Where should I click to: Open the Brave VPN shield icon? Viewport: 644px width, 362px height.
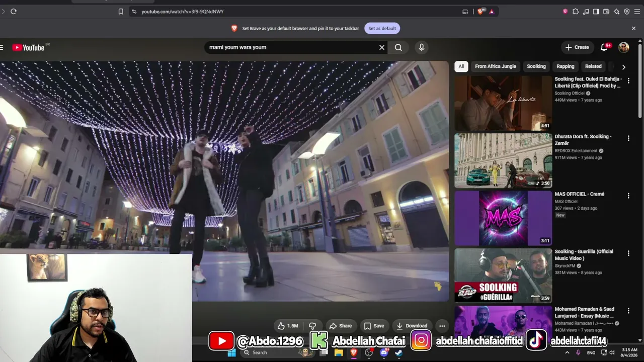(626, 12)
